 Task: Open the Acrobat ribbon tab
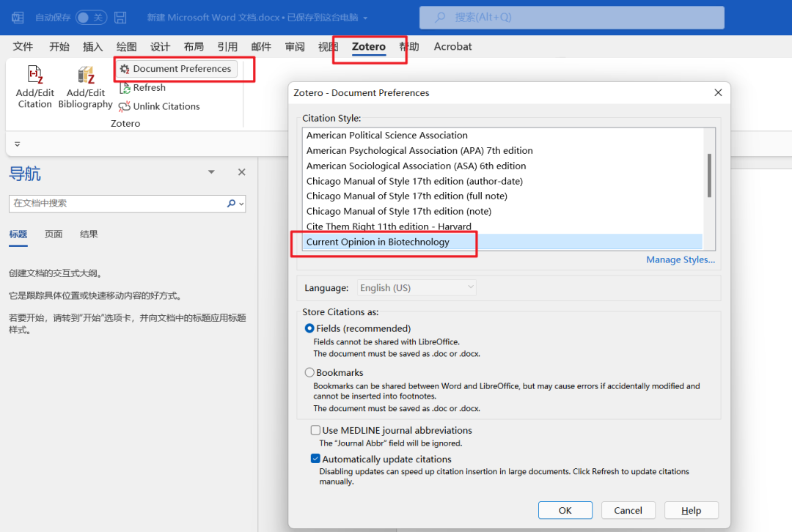click(452, 46)
